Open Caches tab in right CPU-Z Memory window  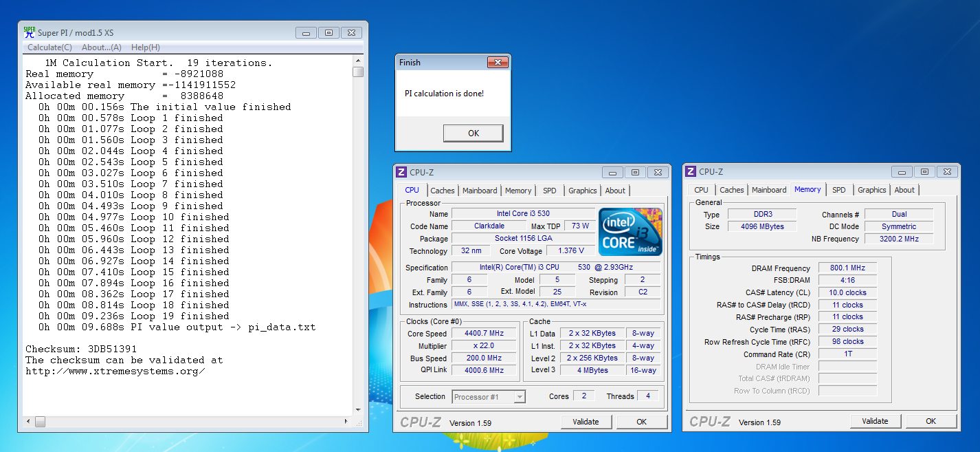pyautogui.click(x=732, y=190)
